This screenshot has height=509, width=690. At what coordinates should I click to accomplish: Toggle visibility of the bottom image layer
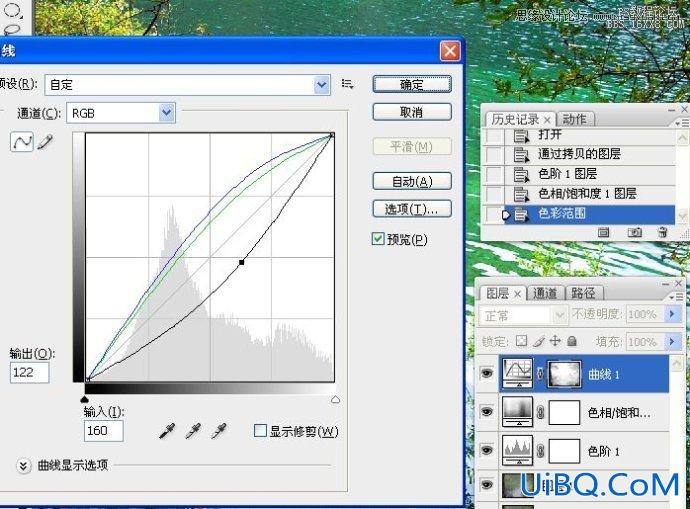487,484
